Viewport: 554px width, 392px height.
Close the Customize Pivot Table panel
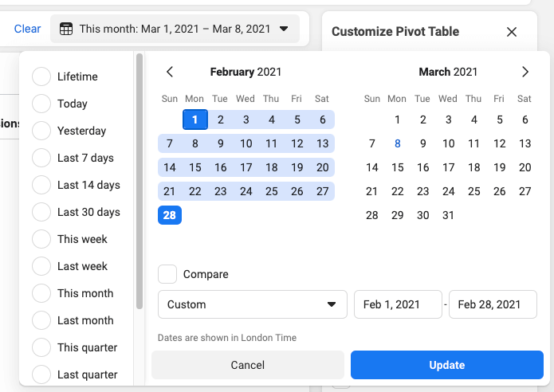512,32
